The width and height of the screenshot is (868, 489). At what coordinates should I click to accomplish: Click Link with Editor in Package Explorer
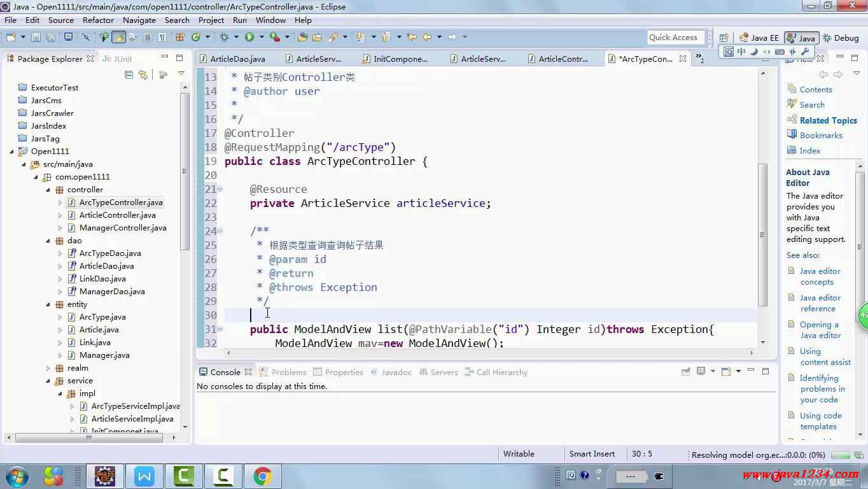[x=143, y=75]
